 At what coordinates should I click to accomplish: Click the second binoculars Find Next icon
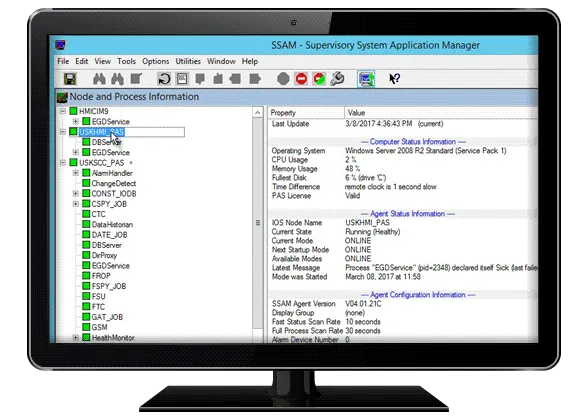pyautogui.click(x=117, y=79)
